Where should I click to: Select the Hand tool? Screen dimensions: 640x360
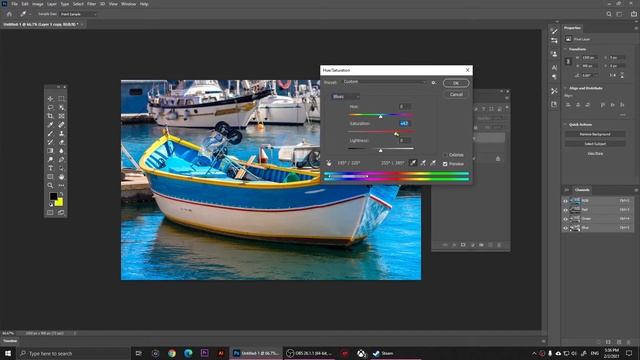pos(61,177)
